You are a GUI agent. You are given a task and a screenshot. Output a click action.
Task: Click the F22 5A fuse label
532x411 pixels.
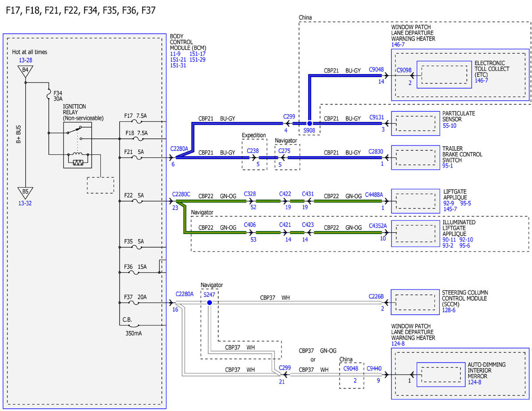click(x=134, y=195)
